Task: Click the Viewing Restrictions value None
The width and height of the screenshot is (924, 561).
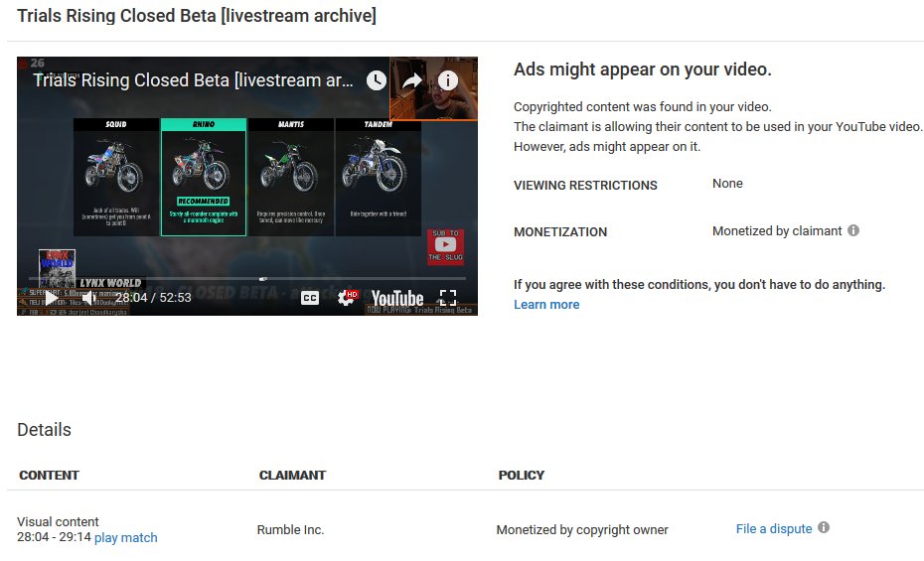Action: pos(727,183)
